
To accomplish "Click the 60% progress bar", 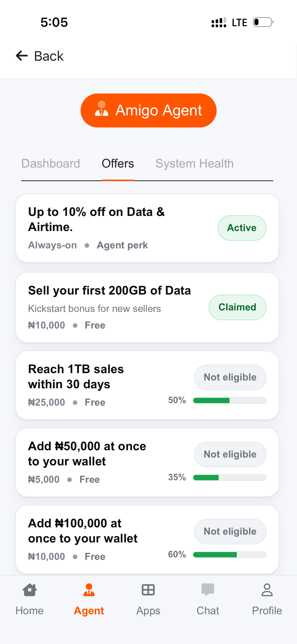I will pos(229,555).
